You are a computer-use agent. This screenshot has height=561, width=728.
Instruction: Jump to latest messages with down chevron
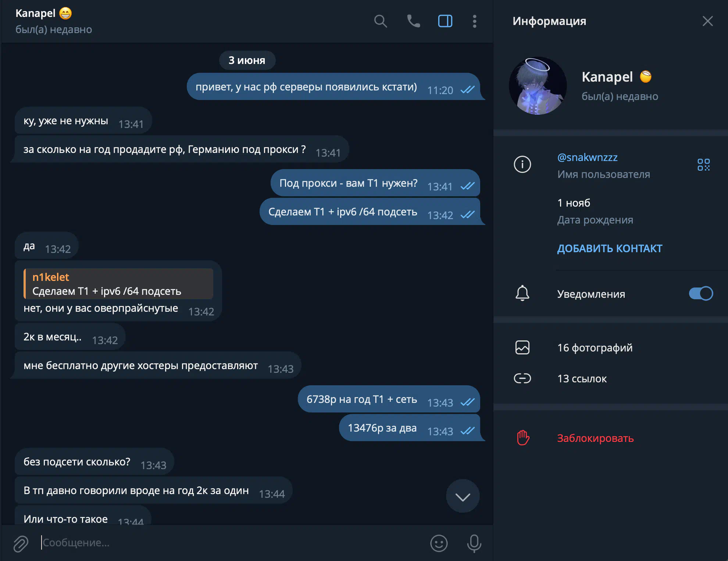[463, 496]
